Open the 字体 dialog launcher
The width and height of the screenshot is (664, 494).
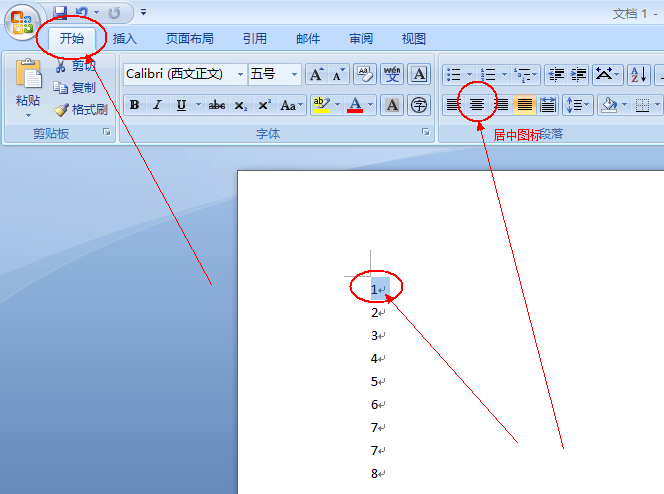tap(426, 132)
